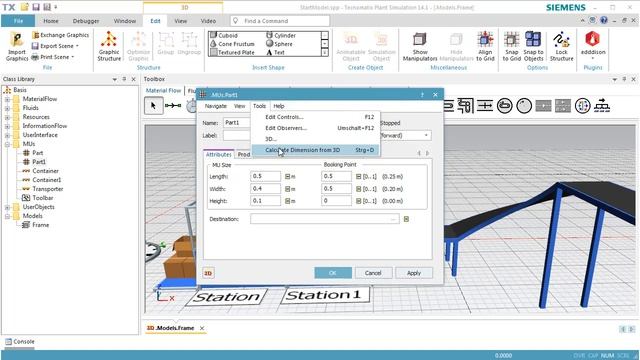The image size is (640, 360).
Task: Open the Help menu in dialog
Action: pos(279,106)
